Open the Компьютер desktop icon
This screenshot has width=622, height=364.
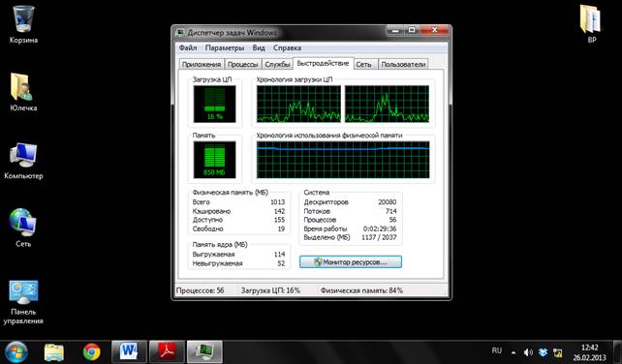click(23, 161)
